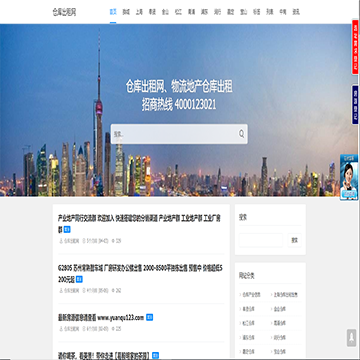360x360 pixels.
Task: Click the 招商热线 4000123021 banner text
Action: 179,105
